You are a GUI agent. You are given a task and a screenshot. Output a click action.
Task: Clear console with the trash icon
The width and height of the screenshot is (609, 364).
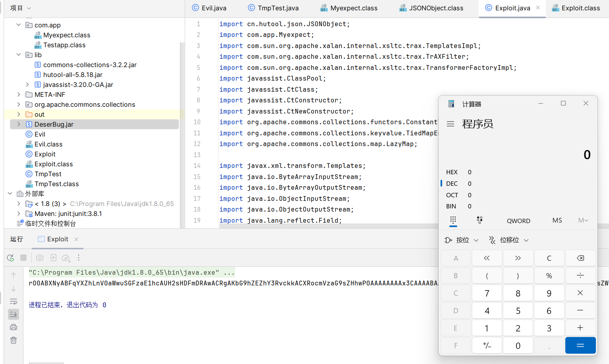[x=14, y=340]
